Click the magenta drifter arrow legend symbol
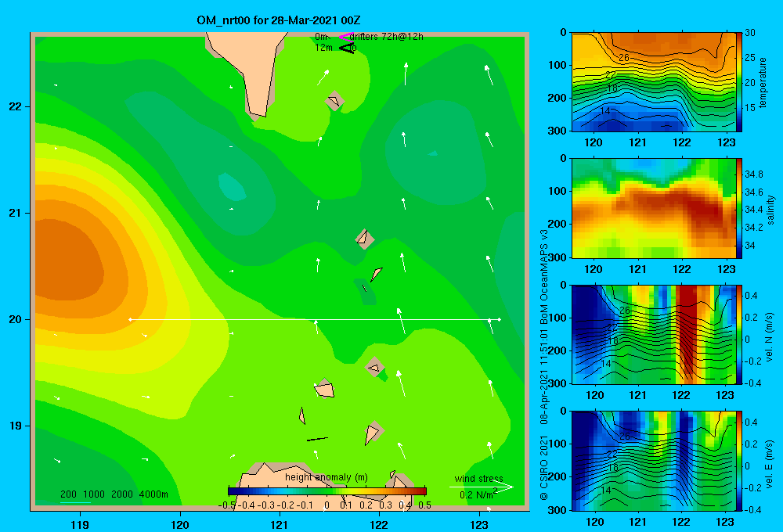The width and height of the screenshot is (783, 532). 346,37
